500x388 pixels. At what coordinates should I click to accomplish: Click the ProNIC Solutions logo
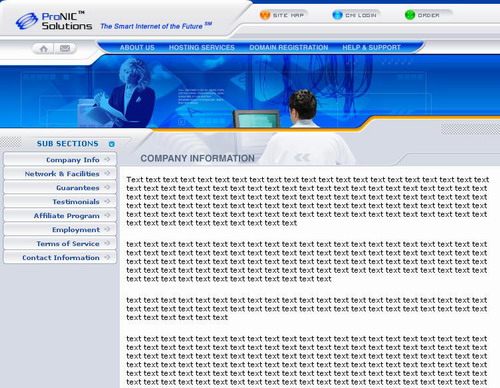[x=54, y=21]
